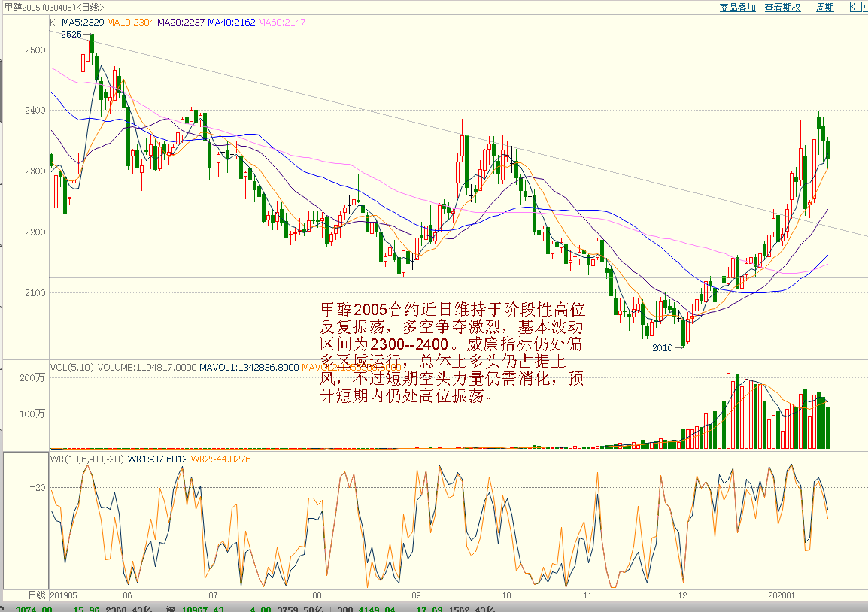Click the blue MA40:2162 label
Image resolution: width=868 pixels, height=612 pixels.
pos(232,23)
